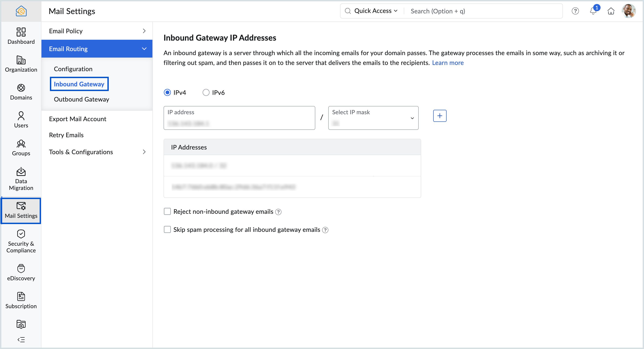Expand Tools & Configurations

click(x=97, y=152)
